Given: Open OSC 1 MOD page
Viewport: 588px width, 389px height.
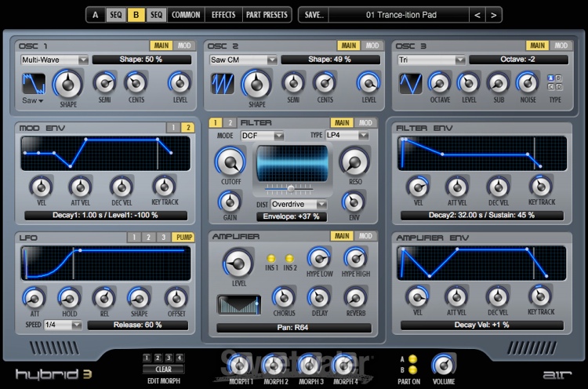Looking at the screenshot, I should click(x=184, y=45).
